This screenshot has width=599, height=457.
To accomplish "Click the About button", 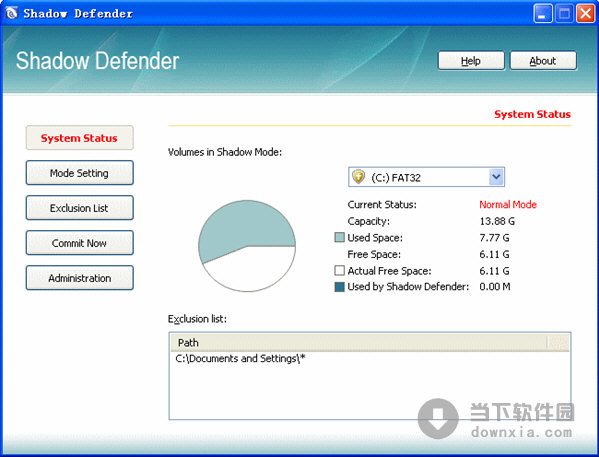I will click(x=543, y=61).
